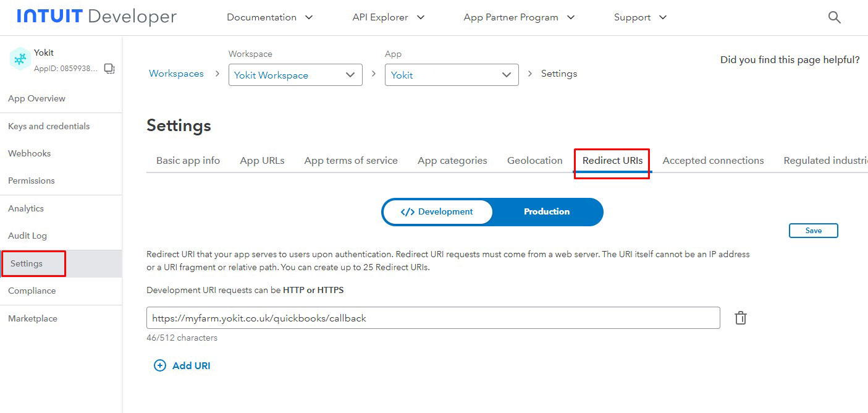Open the Yokit App dropdown
Screen dimensions: 868x413
pyautogui.click(x=452, y=75)
